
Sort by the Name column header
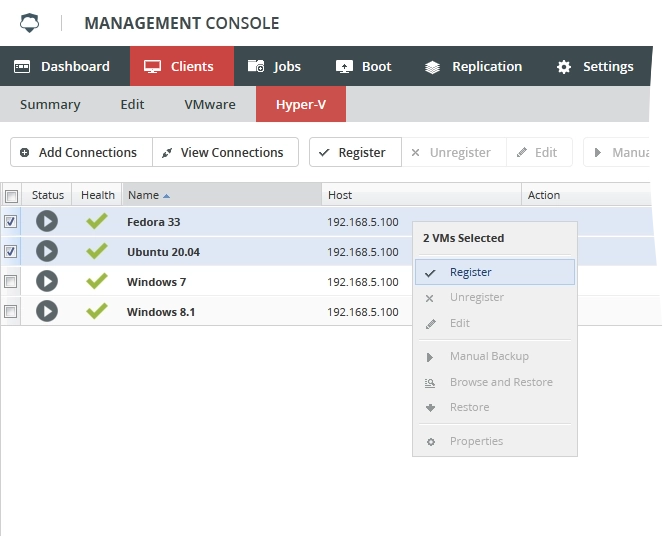222,195
